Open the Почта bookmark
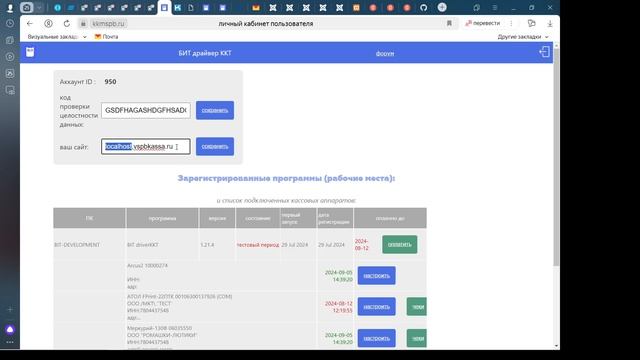Screen dimensions: 640x360 (x=107, y=37)
